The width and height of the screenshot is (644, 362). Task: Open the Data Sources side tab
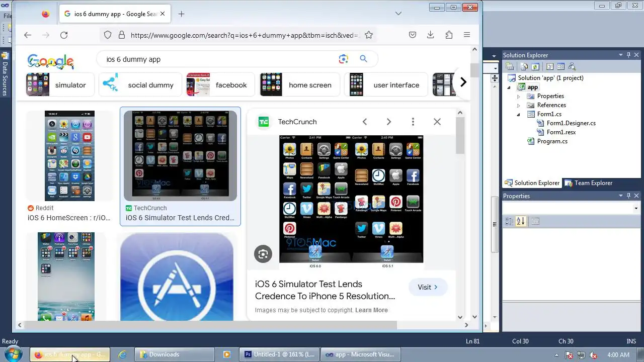[x=5, y=74]
